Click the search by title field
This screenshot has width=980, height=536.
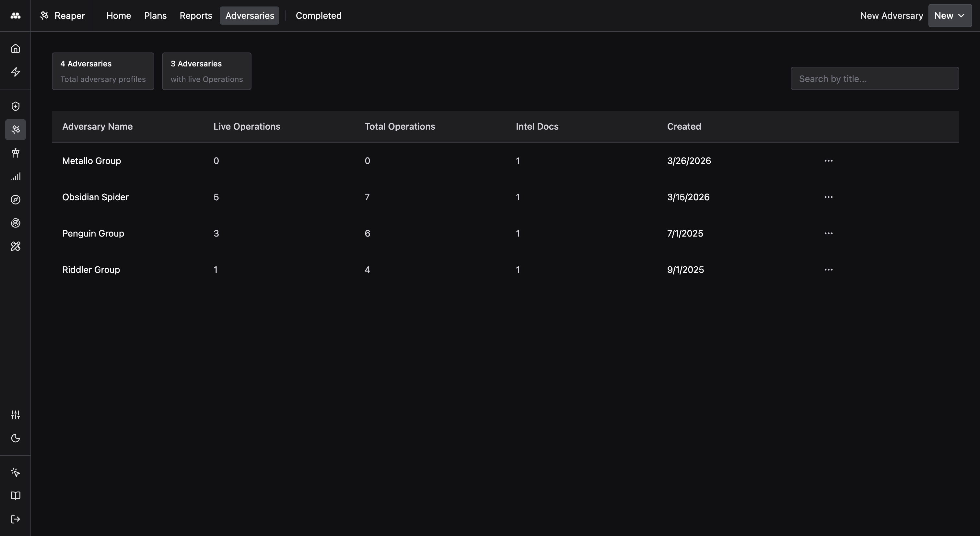pyautogui.click(x=874, y=78)
